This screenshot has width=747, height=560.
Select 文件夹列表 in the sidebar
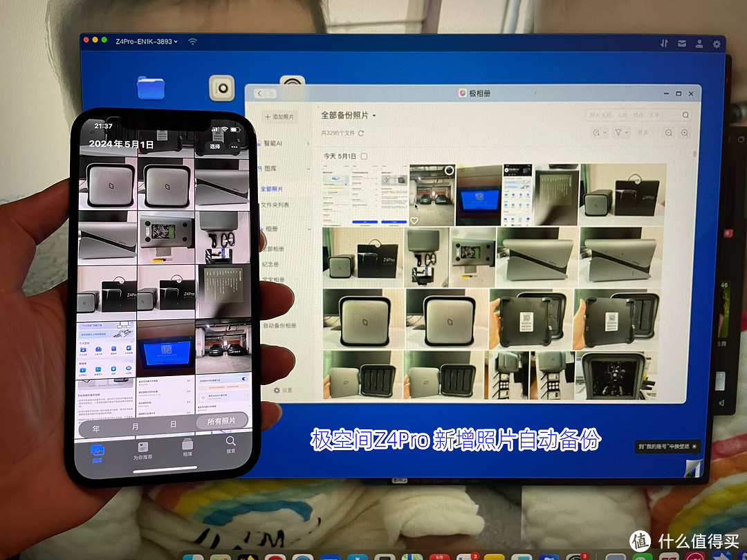pos(275,205)
